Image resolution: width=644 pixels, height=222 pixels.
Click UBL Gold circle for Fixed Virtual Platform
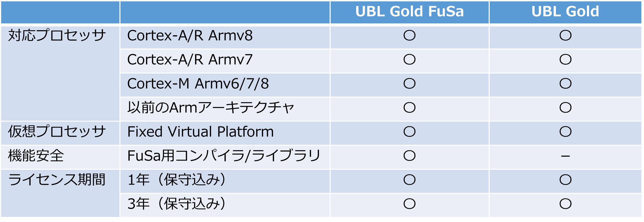[565, 131]
